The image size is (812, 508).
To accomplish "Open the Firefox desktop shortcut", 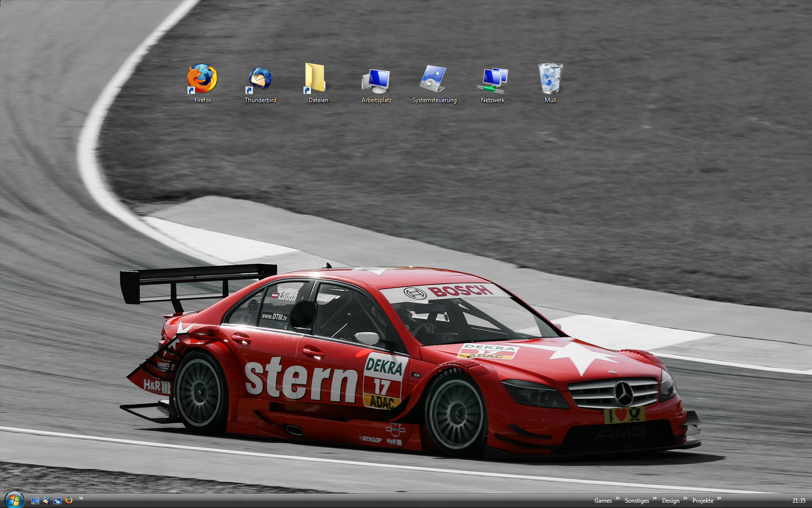I will click(x=203, y=83).
